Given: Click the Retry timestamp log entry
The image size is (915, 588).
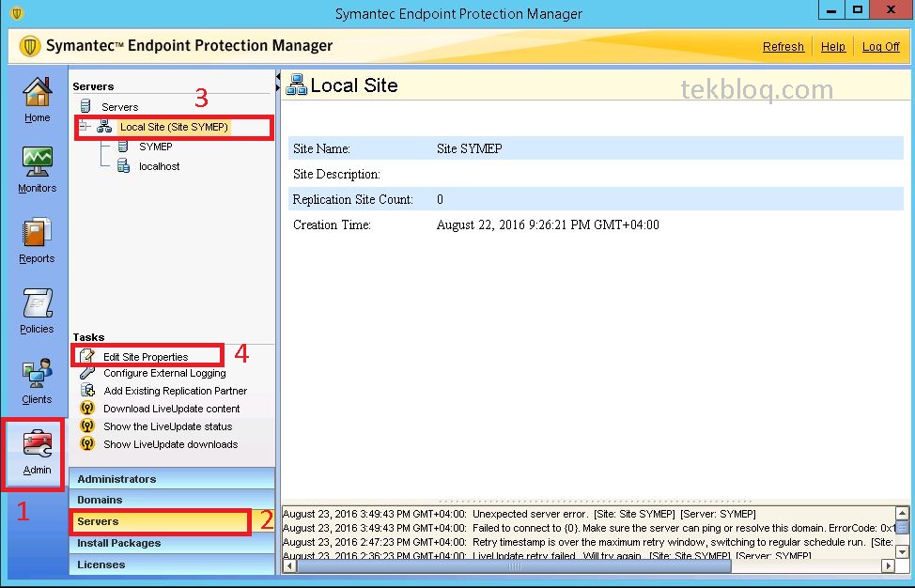Looking at the screenshot, I should [589, 542].
